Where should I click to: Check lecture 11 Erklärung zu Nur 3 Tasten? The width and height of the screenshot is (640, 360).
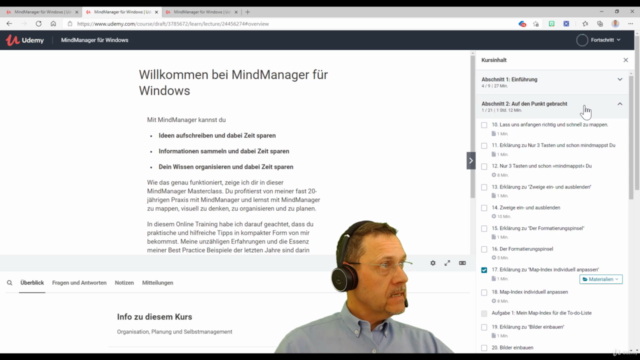pyautogui.click(x=484, y=146)
